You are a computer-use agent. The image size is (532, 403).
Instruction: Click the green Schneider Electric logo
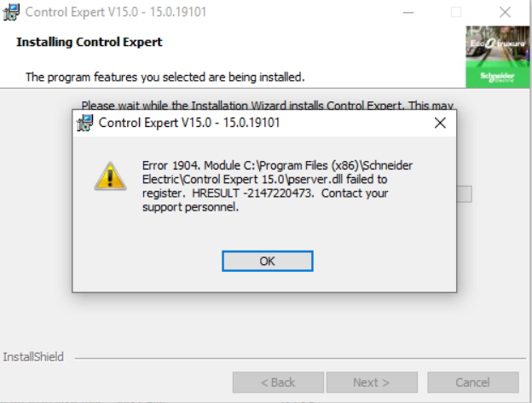497,77
